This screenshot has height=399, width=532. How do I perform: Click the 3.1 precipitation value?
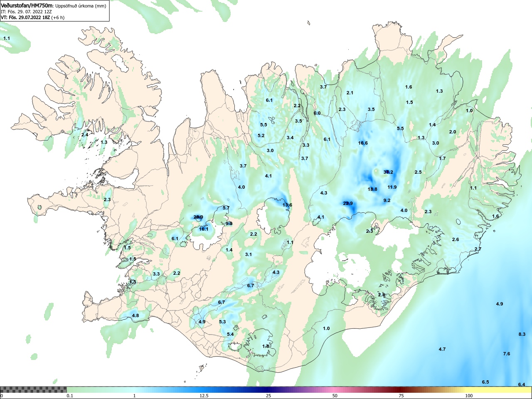pyautogui.click(x=249, y=254)
